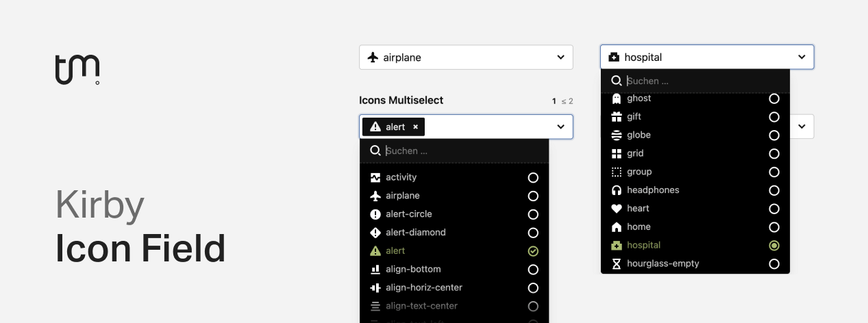Click the hourglass-empty icon

click(x=616, y=264)
